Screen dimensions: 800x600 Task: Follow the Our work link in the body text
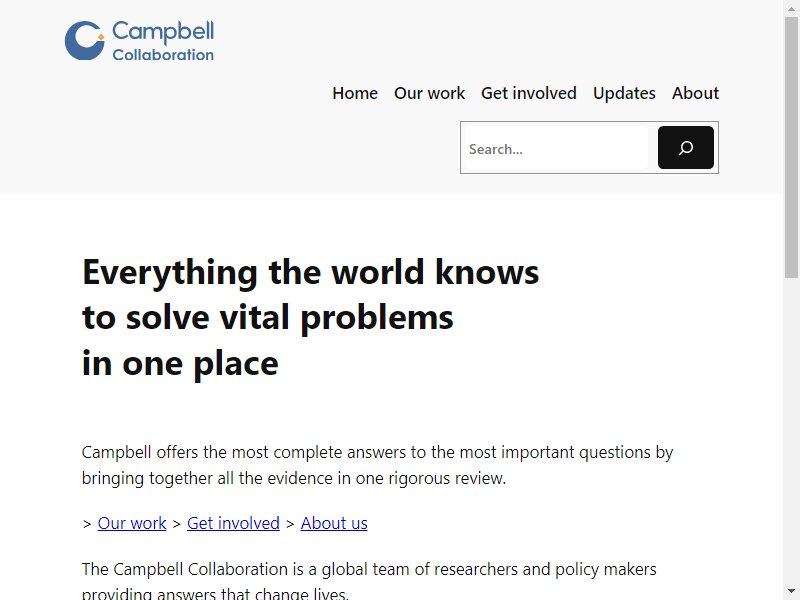132,523
